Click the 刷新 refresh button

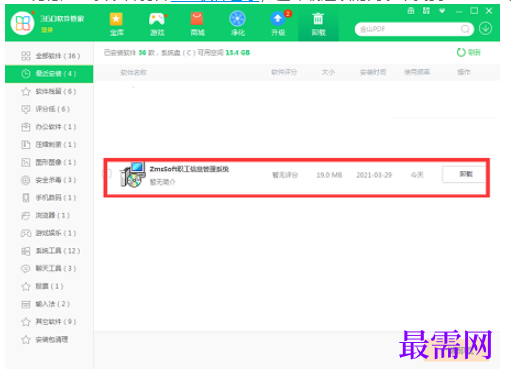click(468, 52)
